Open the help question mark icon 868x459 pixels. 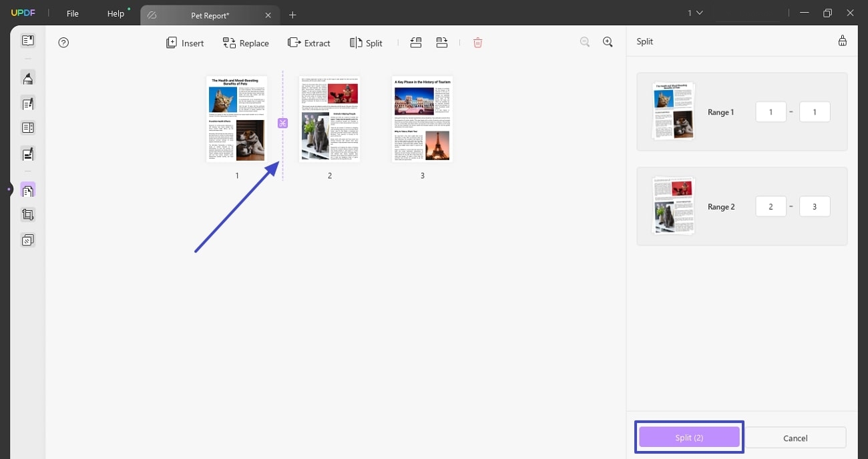coord(63,43)
